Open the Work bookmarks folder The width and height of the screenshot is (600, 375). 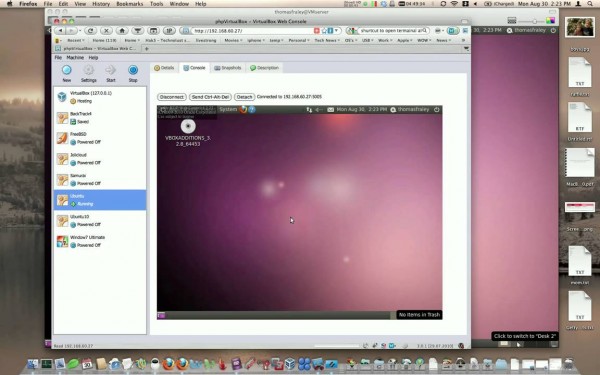click(385, 40)
